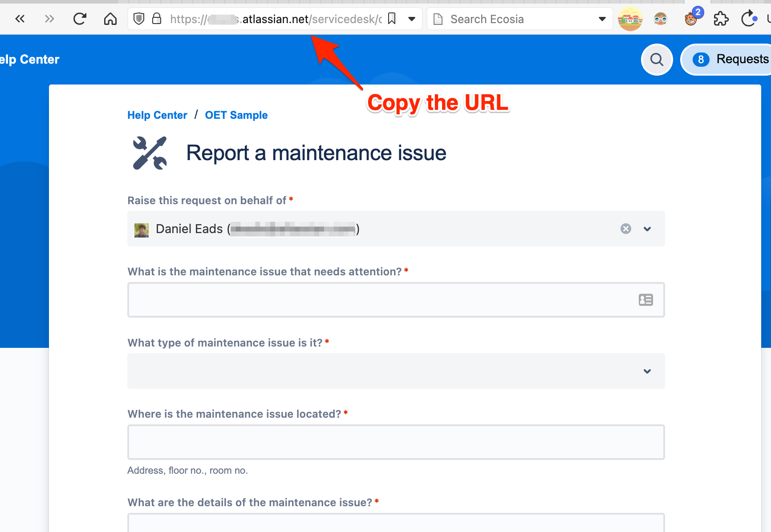This screenshot has height=532, width=771.
Task: Reload the page with the refresh icon
Action: coord(80,19)
